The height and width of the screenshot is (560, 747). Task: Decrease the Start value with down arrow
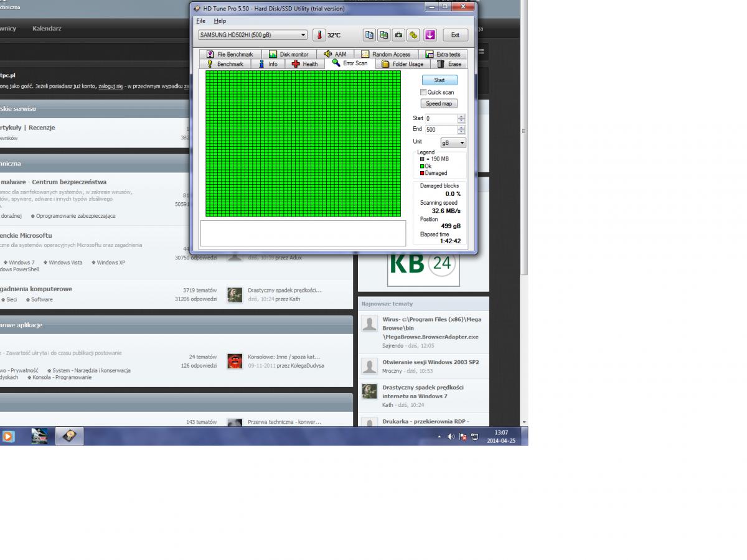(x=461, y=121)
